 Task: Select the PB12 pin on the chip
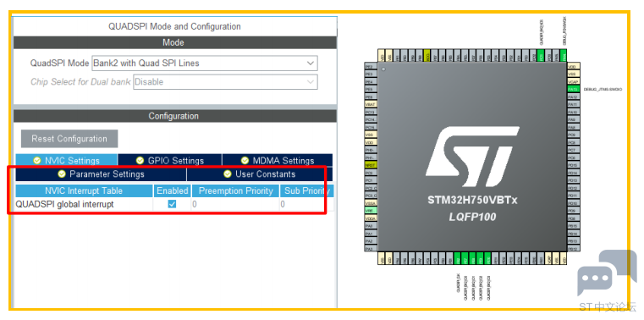pyautogui.click(x=574, y=249)
